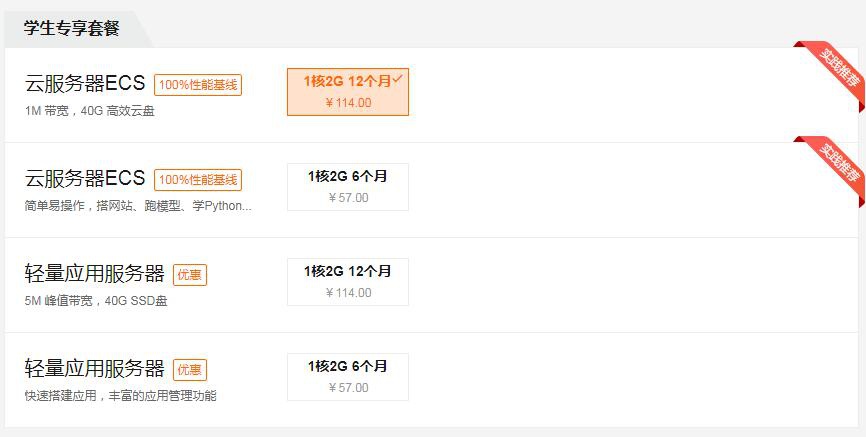The height and width of the screenshot is (437, 866).
Task: Open 轻量应用服务器 title above 快速搭建应用
Action: tap(94, 368)
